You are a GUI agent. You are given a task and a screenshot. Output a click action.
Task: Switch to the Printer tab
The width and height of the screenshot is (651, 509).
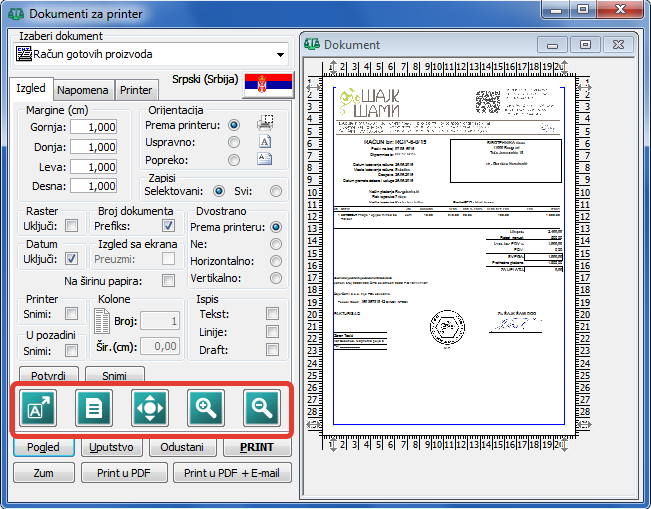pyautogui.click(x=136, y=90)
